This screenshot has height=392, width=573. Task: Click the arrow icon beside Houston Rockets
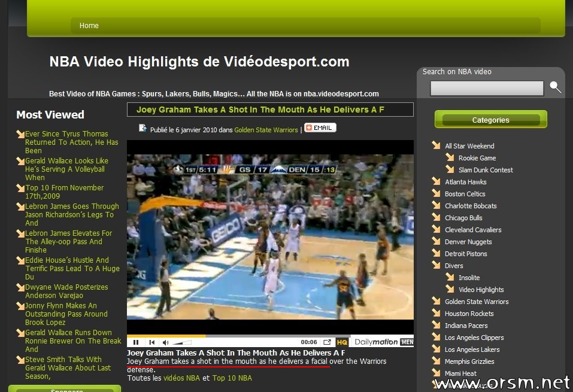pyautogui.click(x=436, y=313)
